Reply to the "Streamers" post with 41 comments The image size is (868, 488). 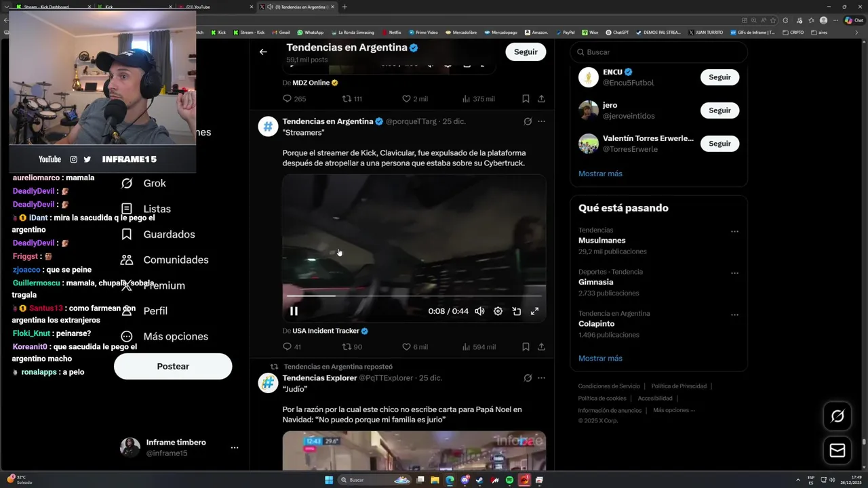[x=292, y=347]
